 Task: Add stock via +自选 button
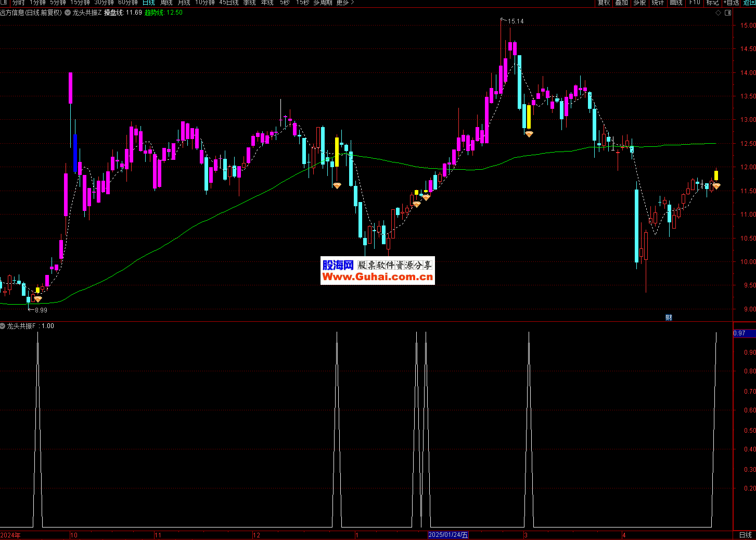click(732, 3)
